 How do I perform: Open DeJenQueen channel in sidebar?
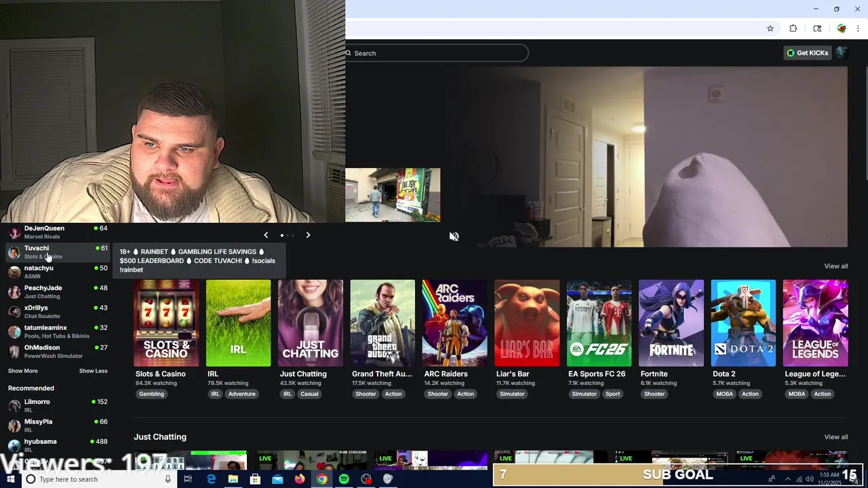point(58,232)
